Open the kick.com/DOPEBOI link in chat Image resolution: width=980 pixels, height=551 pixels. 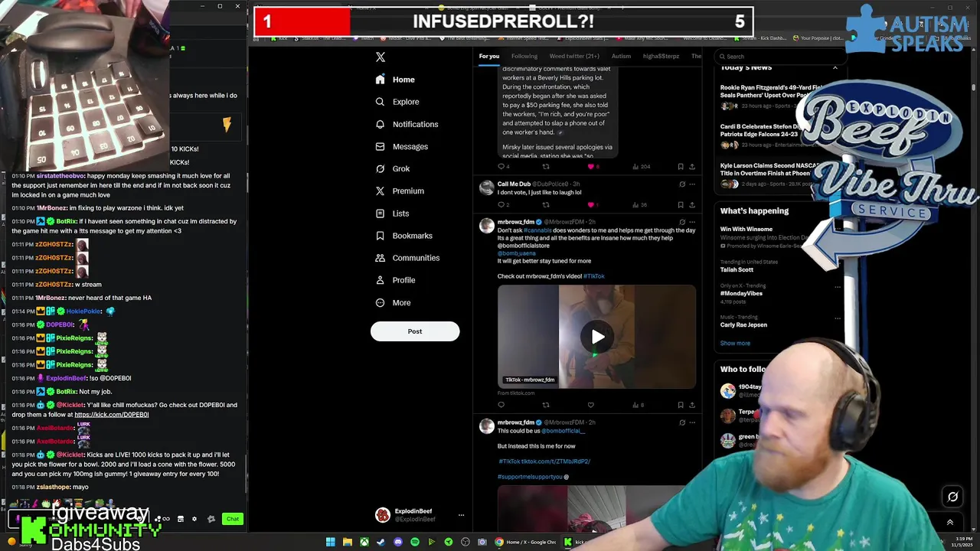click(112, 415)
